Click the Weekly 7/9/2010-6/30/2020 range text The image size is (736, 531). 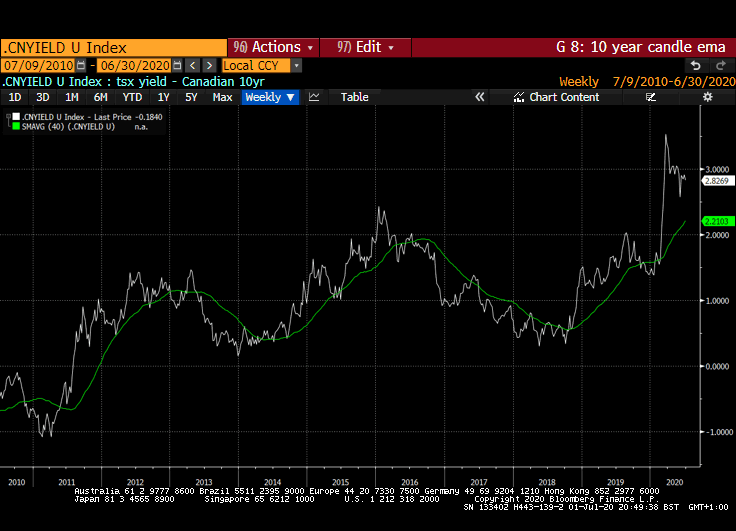click(x=647, y=82)
